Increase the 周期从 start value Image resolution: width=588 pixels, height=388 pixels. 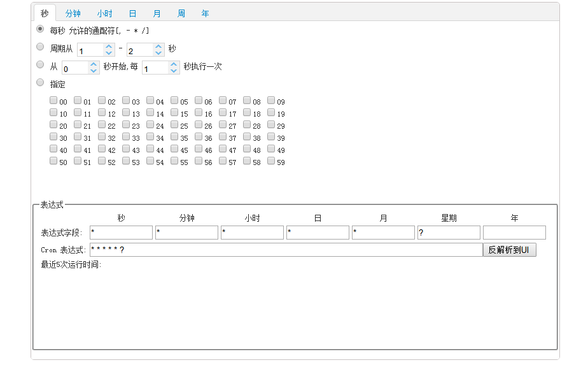click(109, 47)
